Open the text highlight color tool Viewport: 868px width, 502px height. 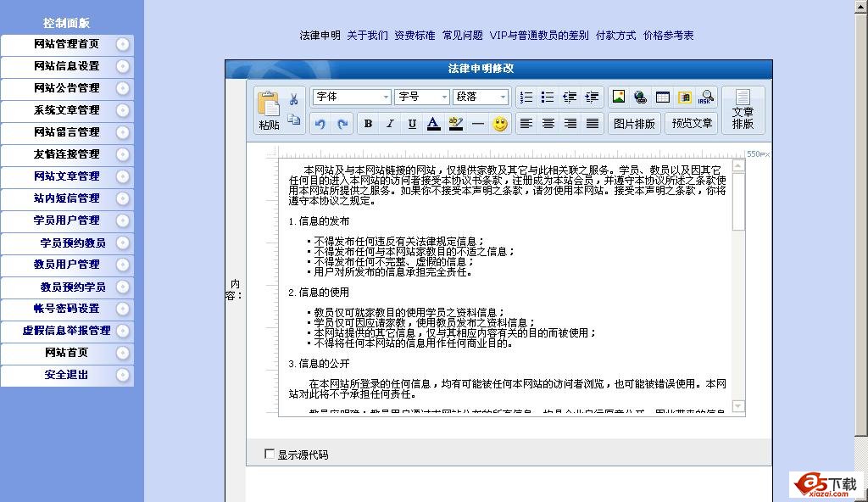pos(455,124)
